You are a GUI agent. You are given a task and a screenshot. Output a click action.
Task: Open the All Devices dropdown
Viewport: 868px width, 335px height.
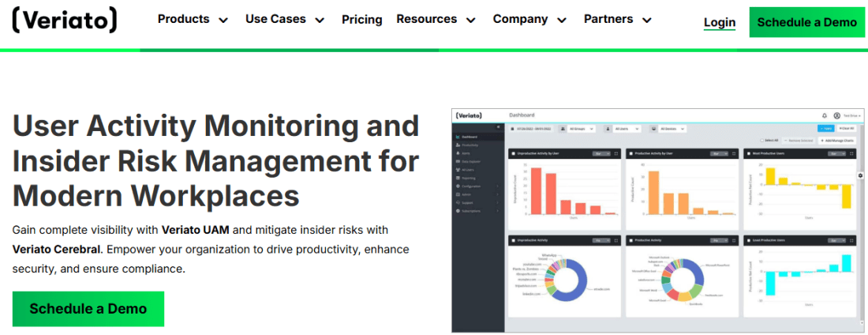672,129
